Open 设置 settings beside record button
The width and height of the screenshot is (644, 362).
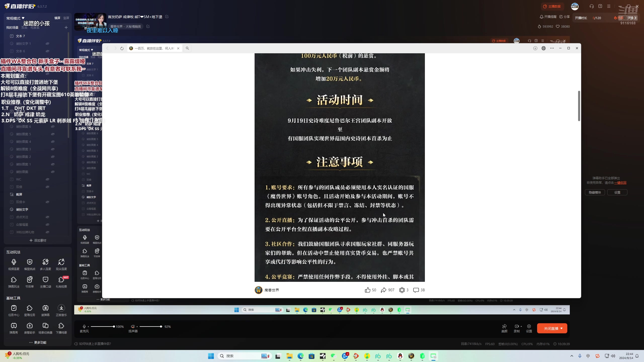point(529,328)
